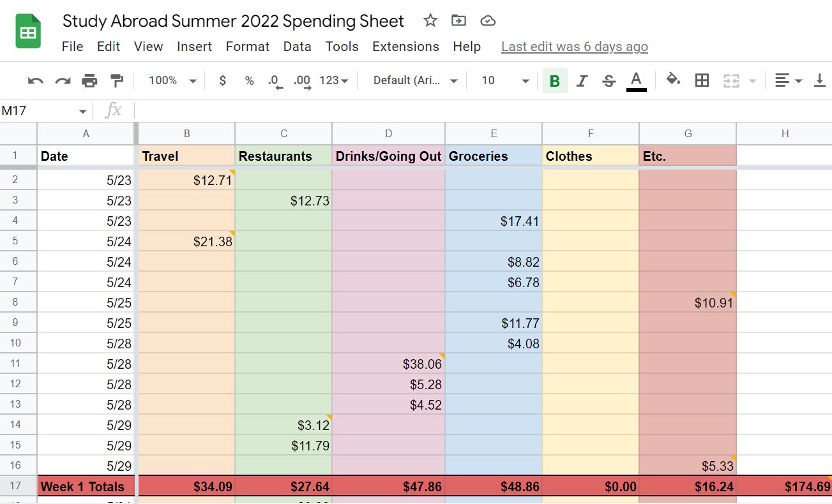The width and height of the screenshot is (832, 504).
Task: Open the font size 10 dropdown
Action: 505,80
